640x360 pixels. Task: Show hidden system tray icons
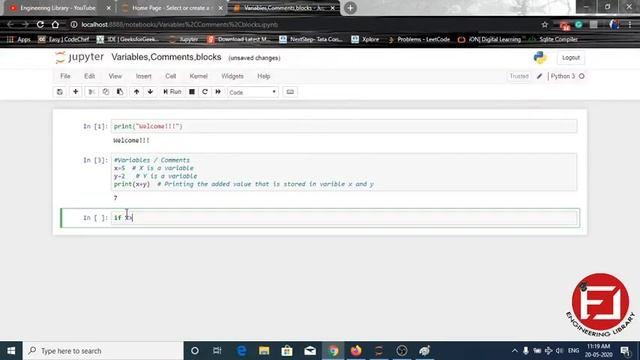[x=514, y=351]
